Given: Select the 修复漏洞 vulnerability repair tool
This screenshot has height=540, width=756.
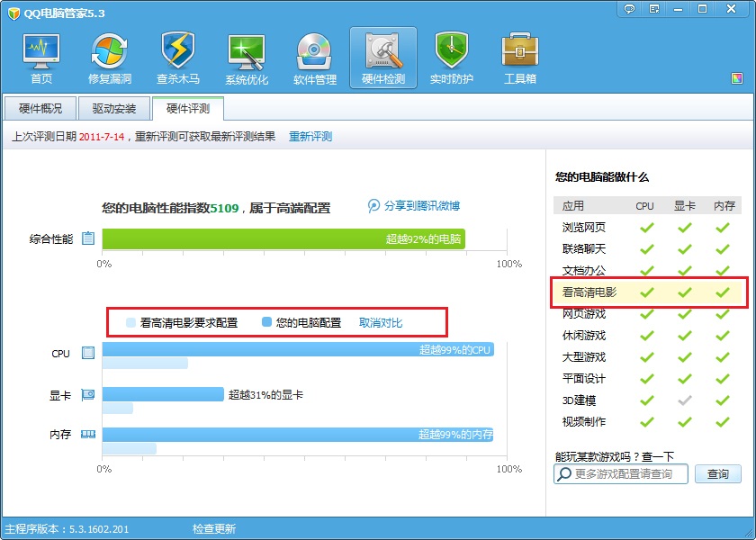Looking at the screenshot, I should [x=108, y=54].
